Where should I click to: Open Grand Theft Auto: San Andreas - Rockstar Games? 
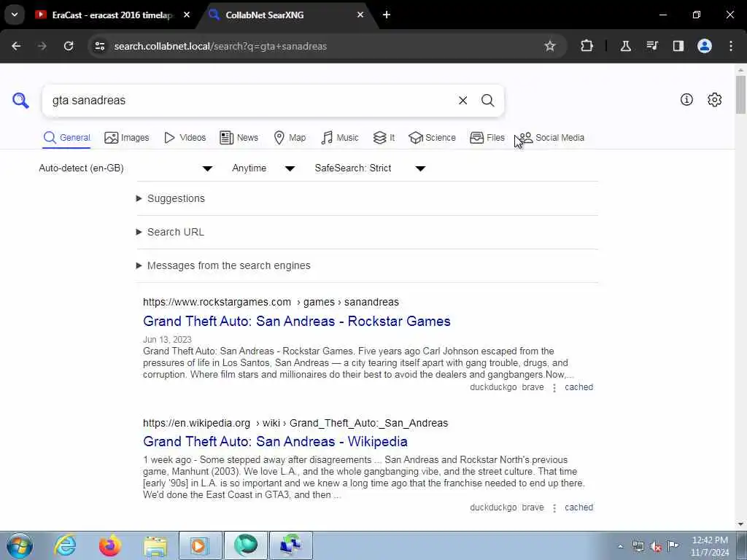click(297, 321)
